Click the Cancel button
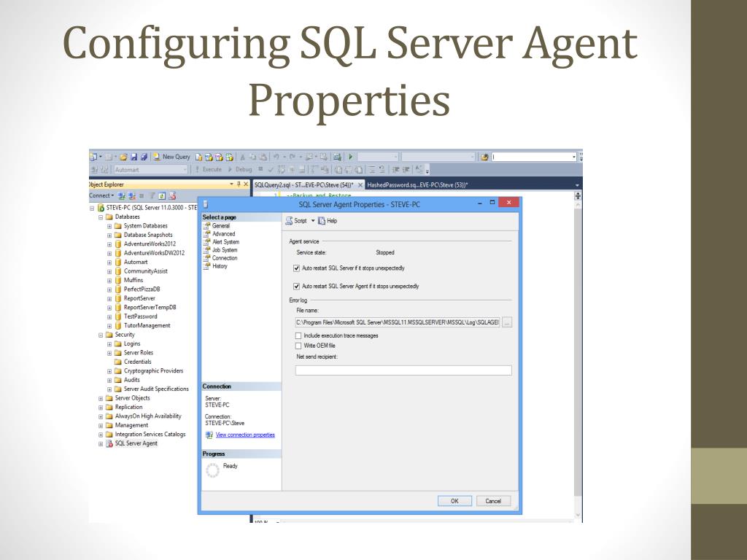Viewport: 747px width, 560px height. (x=493, y=501)
